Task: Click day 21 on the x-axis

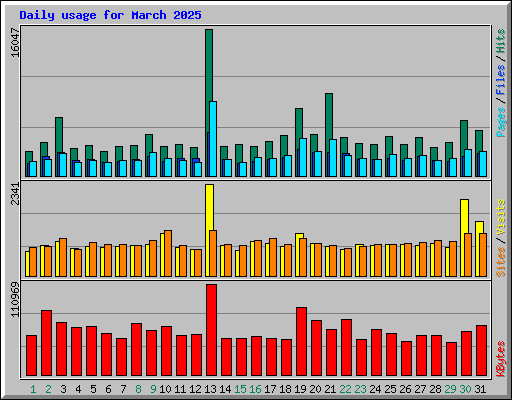Action: tap(330, 389)
